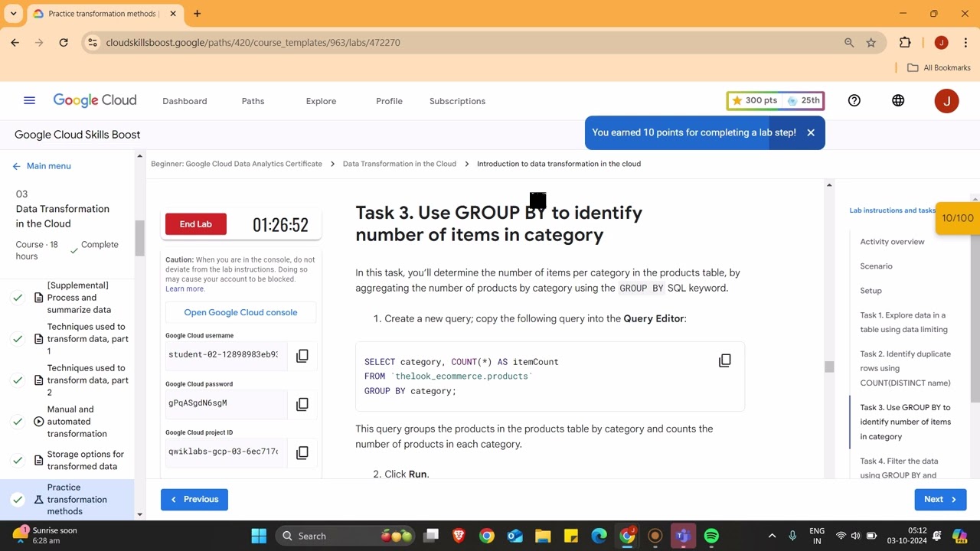Open the language globe selector
This screenshot has height=551, width=980.
pos(898,100)
